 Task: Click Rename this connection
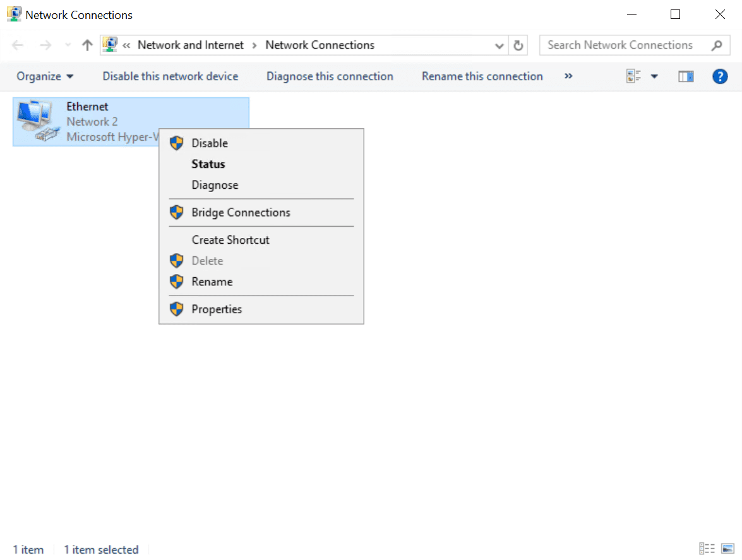[482, 76]
